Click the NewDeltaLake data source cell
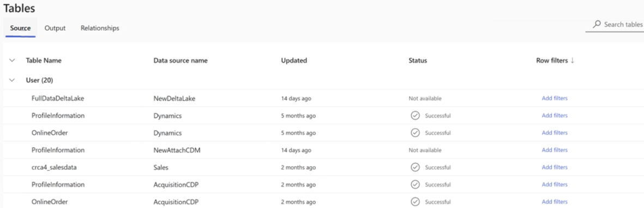Image resolution: width=644 pixels, height=208 pixels. tap(174, 98)
